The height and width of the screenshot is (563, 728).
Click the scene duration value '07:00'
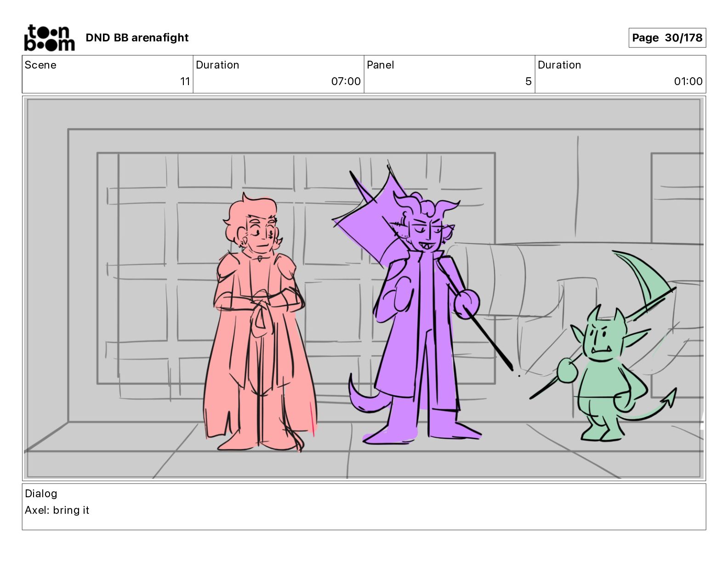tap(346, 81)
